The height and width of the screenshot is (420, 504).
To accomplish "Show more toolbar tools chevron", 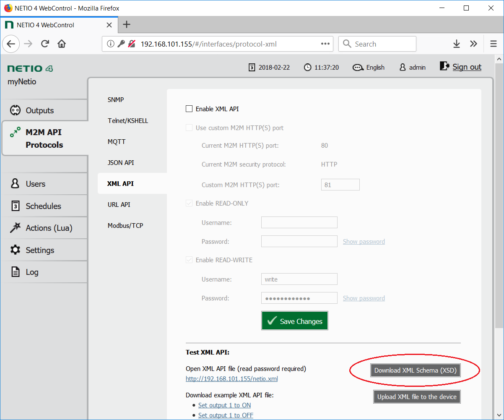I will [473, 44].
